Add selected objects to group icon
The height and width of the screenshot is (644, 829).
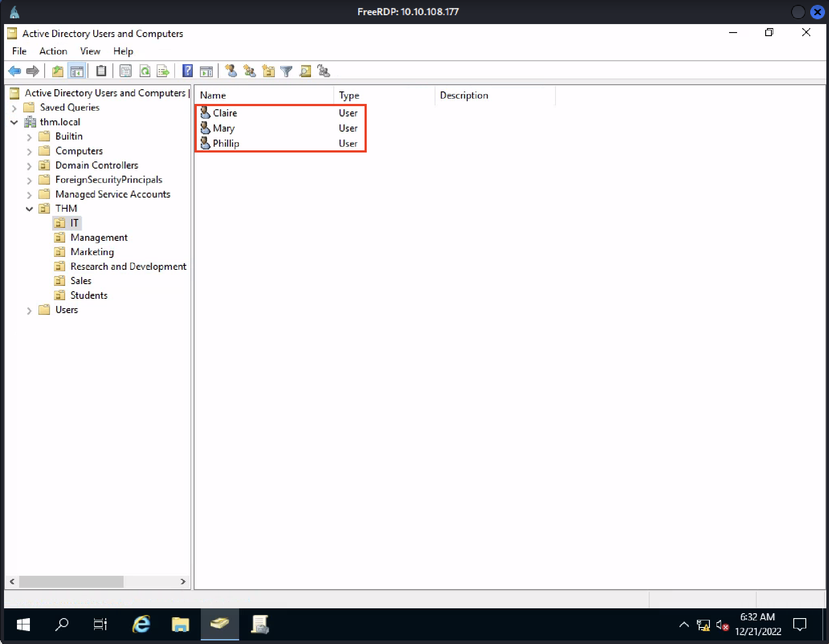(323, 71)
